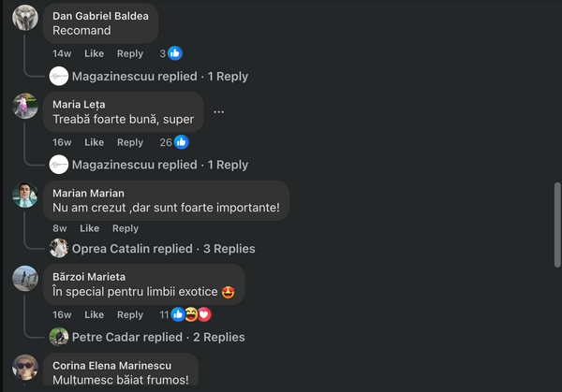Like Dan Gabriel Baldea's comment

click(x=94, y=53)
